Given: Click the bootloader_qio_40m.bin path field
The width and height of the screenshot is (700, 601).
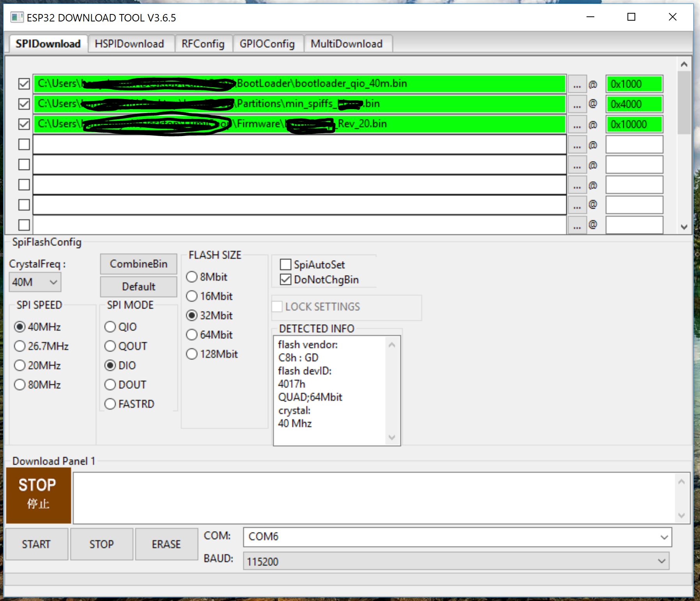Looking at the screenshot, I should 299,84.
